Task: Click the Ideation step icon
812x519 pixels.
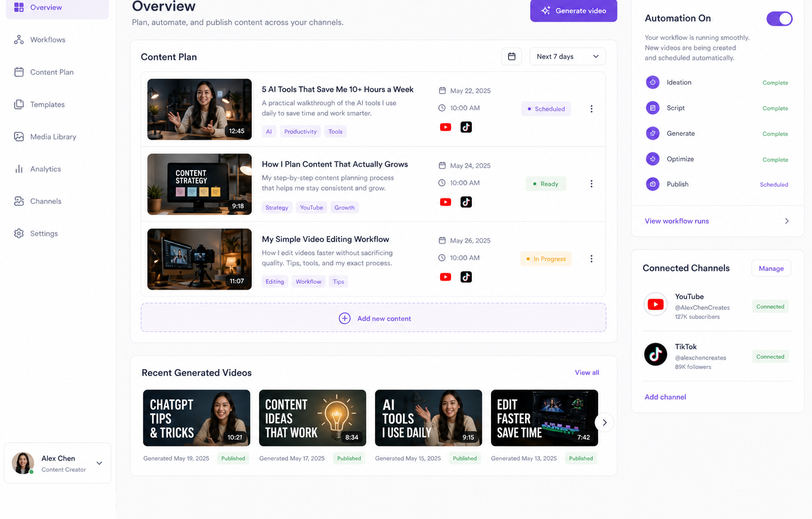Action: pyautogui.click(x=653, y=82)
